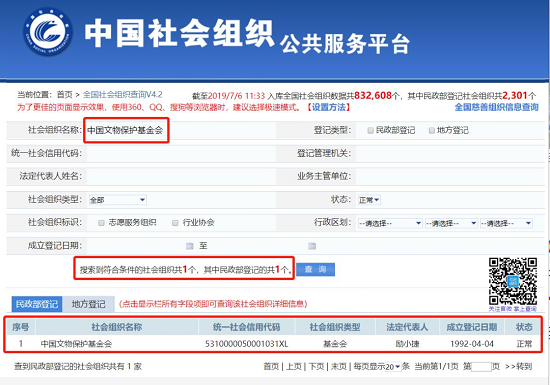Click the QR code image
The height and width of the screenshot is (385, 550).
tap(513, 282)
